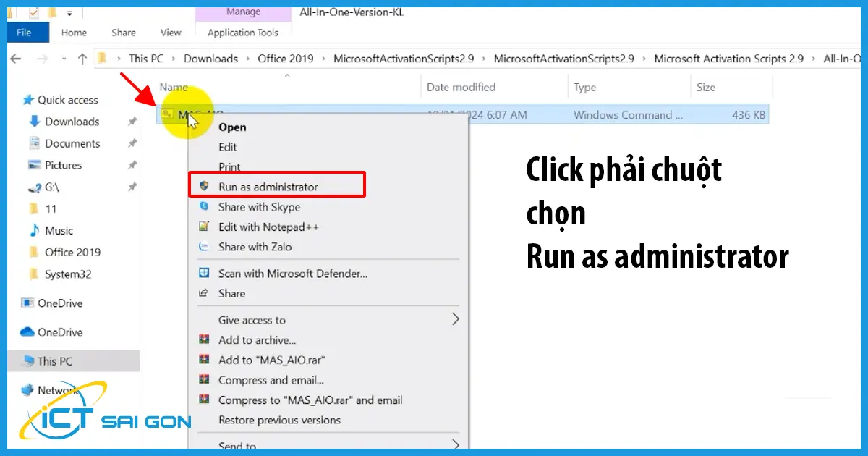This screenshot has width=868, height=456.
Task: Click WinRAR icon beside Compress and email
Action: (204, 380)
